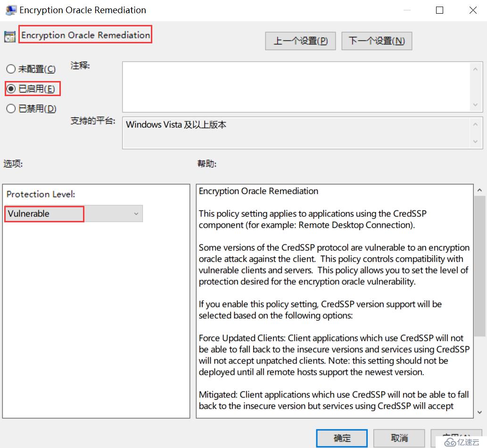Click help paragraph beginning 'Mitigated: Client applications'
487x448 pixels.
tap(334, 400)
